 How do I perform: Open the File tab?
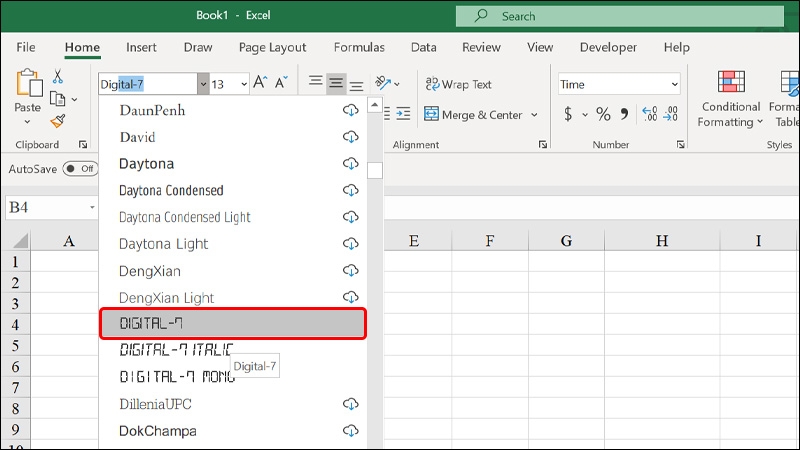(x=26, y=47)
